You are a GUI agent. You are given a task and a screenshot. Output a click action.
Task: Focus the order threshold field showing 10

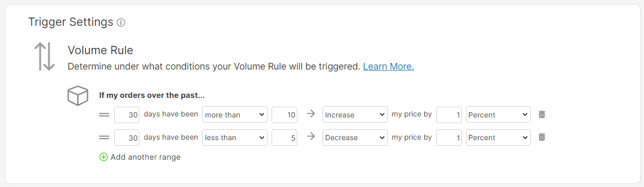click(x=284, y=115)
